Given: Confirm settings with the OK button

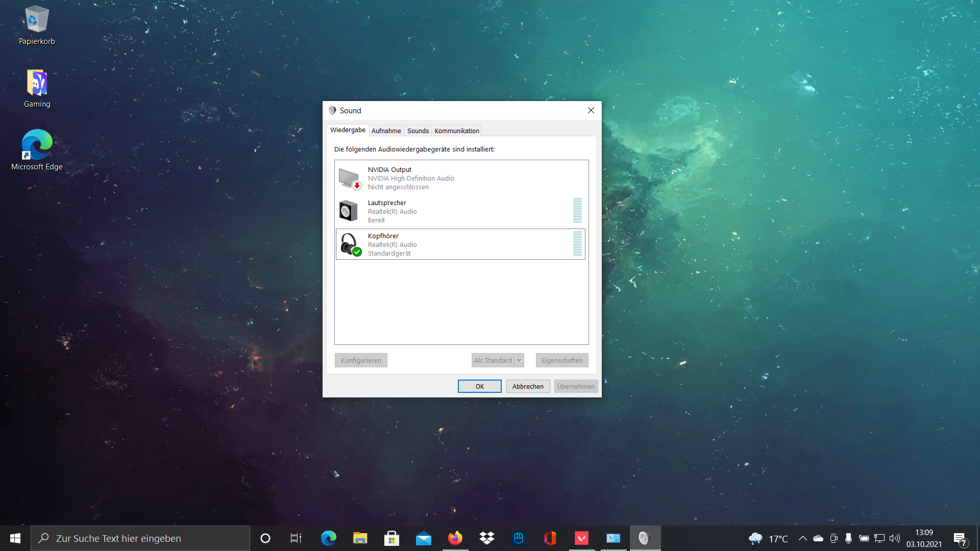Looking at the screenshot, I should 479,386.
